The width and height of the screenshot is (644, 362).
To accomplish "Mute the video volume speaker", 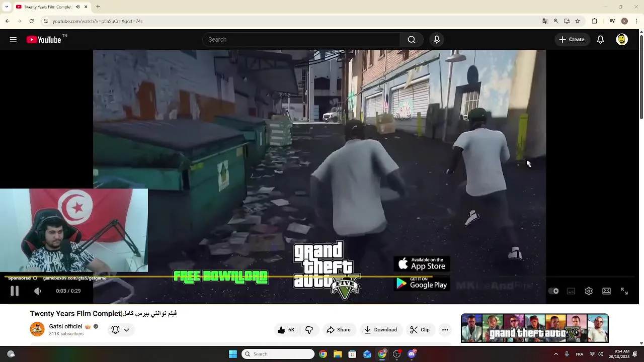I will (x=38, y=291).
